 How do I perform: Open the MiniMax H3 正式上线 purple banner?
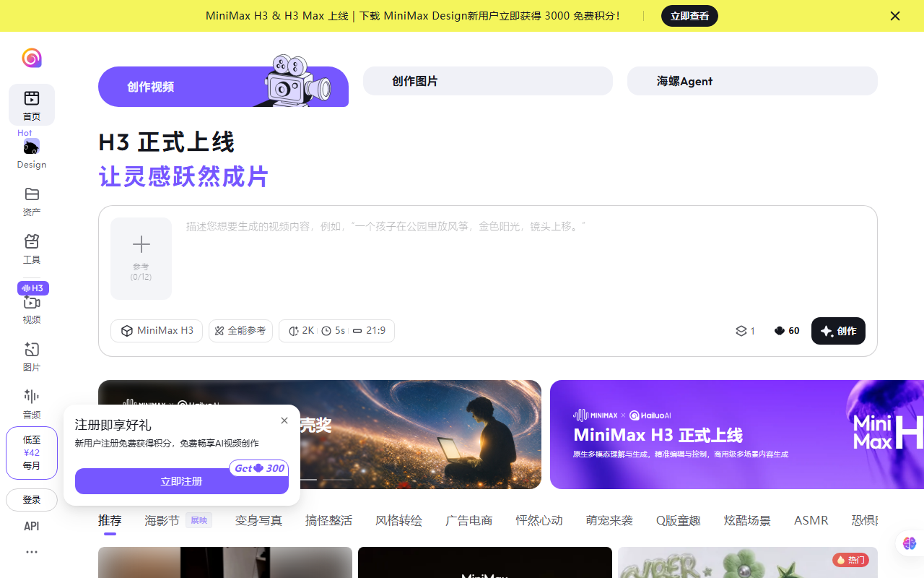(x=737, y=435)
